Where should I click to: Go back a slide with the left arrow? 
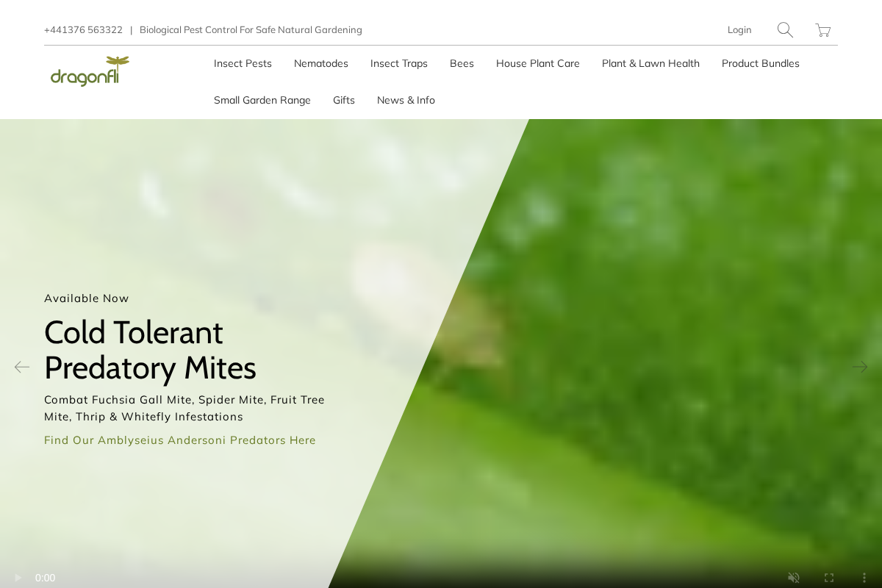click(x=22, y=367)
